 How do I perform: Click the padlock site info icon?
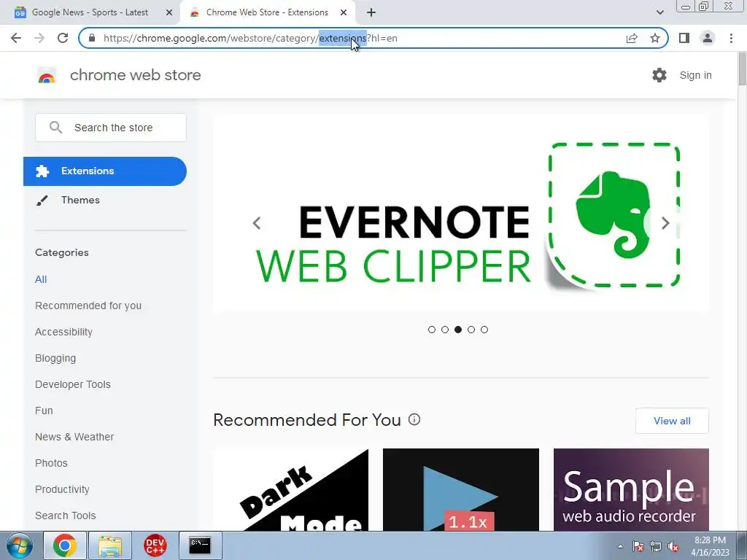coord(92,38)
